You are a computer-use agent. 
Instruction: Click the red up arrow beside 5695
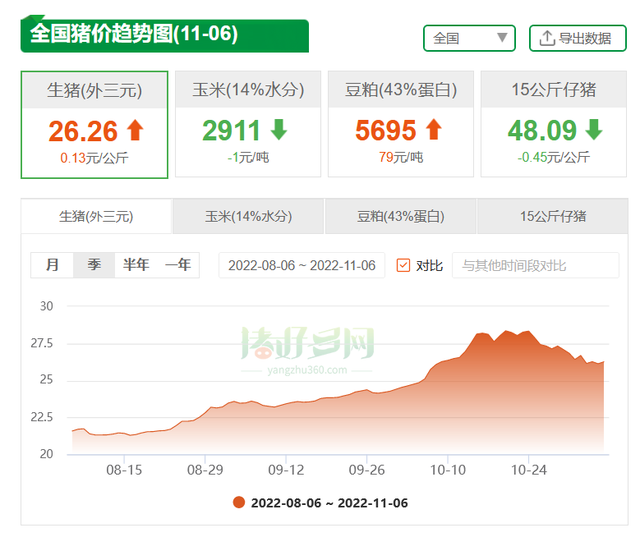(x=433, y=130)
